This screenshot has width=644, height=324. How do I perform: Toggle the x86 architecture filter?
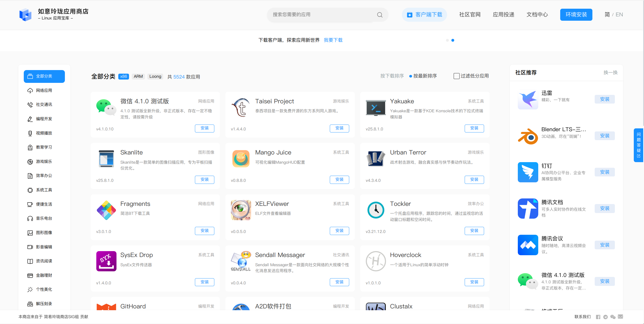(124, 76)
